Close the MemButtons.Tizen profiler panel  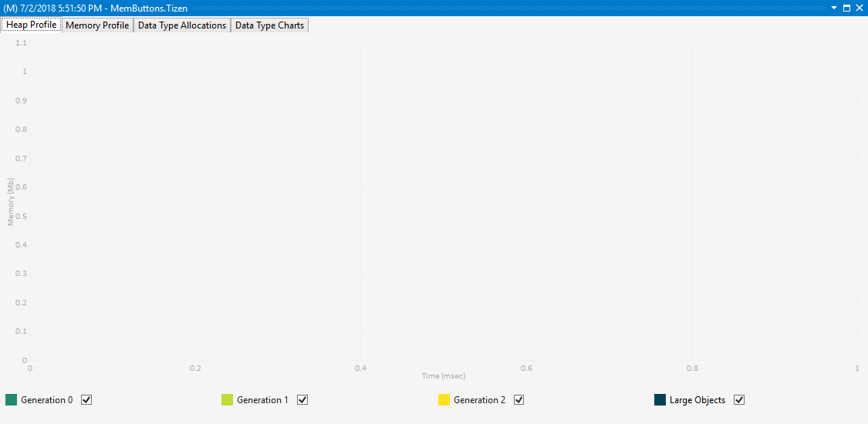click(859, 8)
